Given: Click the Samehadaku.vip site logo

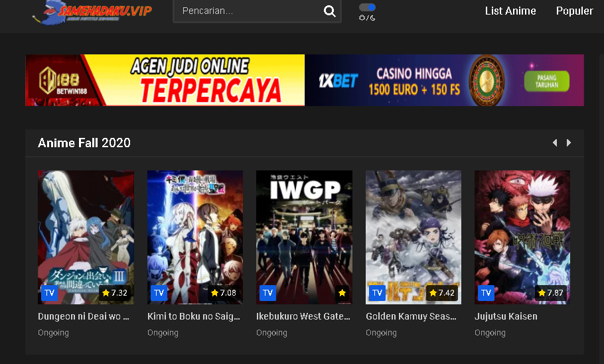Looking at the screenshot, I should 92,13.
